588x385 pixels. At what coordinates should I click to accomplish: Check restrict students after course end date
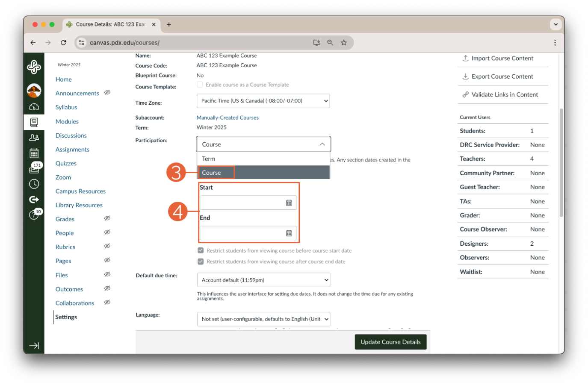point(201,261)
